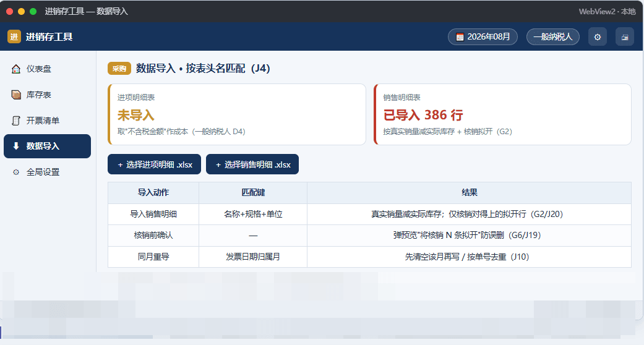Click the 匹配键 column header

253,193
